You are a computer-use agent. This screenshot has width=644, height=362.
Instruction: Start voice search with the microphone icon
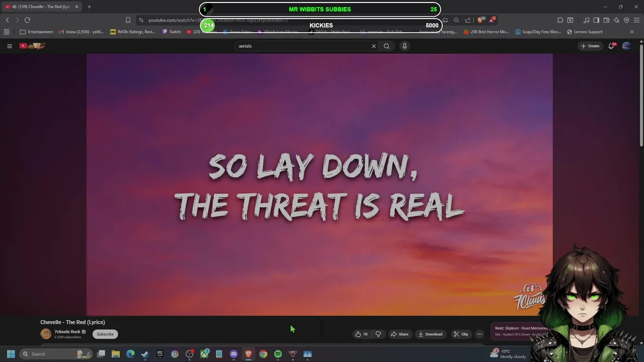tap(405, 46)
